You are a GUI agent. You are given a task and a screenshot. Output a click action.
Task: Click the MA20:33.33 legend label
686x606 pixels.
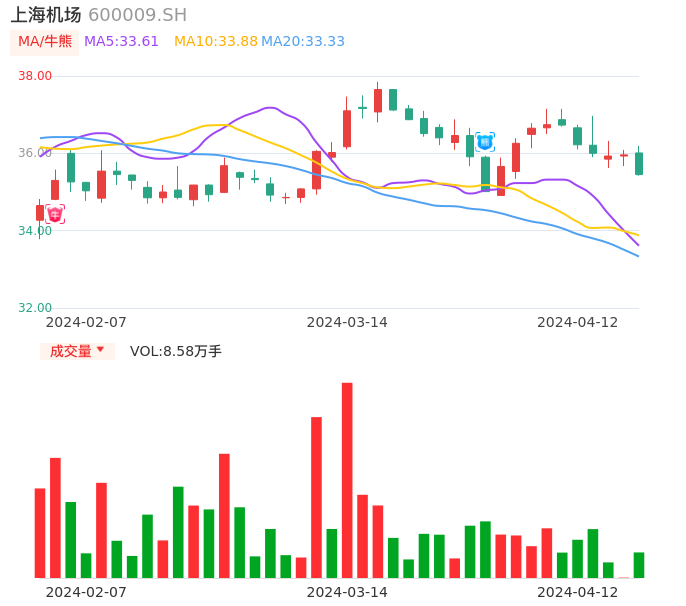point(303,42)
